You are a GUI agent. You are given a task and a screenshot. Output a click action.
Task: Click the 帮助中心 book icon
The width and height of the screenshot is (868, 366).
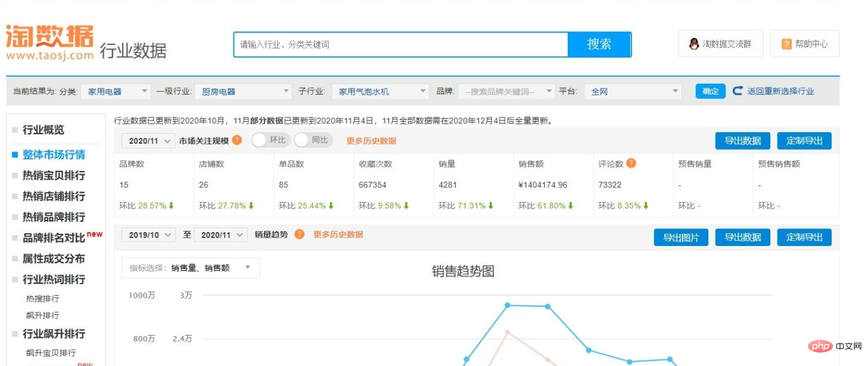[787, 44]
